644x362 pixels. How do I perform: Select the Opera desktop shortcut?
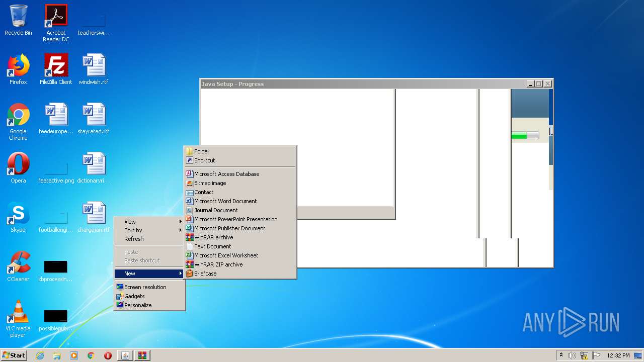[18, 168]
